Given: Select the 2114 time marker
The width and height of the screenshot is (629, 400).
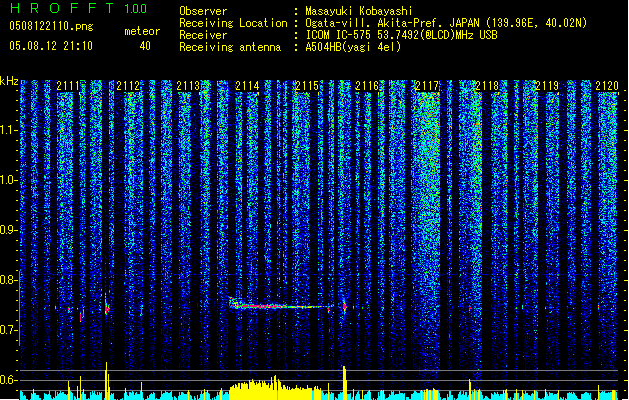Looking at the screenshot, I should 248,86.
